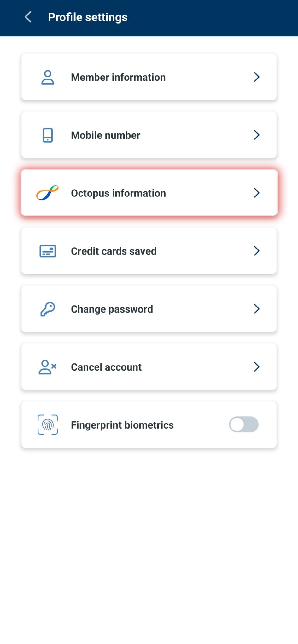The image size is (298, 644).
Task: Click the phone icon beside Mobile number
Action: point(48,135)
